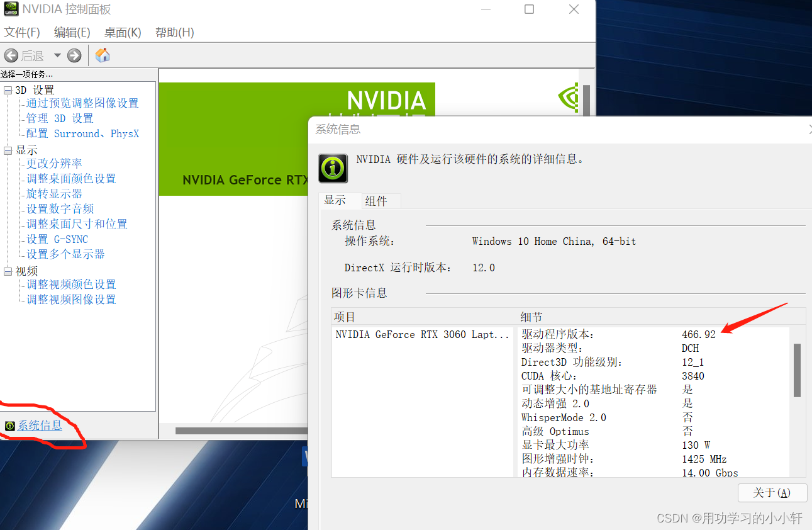Open 调整桌面颜色设置
Viewport: 812px width, 530px height.
pyautogui.click(x=71, y=179)
